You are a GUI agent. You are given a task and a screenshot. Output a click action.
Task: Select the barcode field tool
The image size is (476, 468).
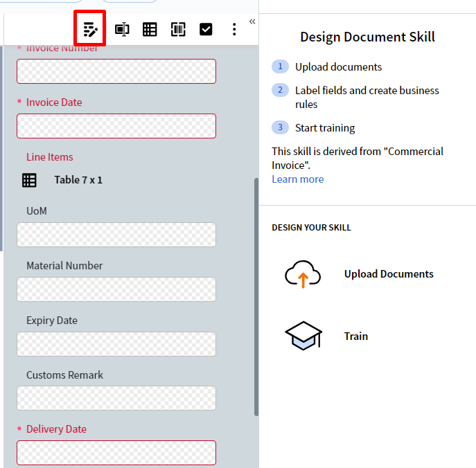click(178, 29)
